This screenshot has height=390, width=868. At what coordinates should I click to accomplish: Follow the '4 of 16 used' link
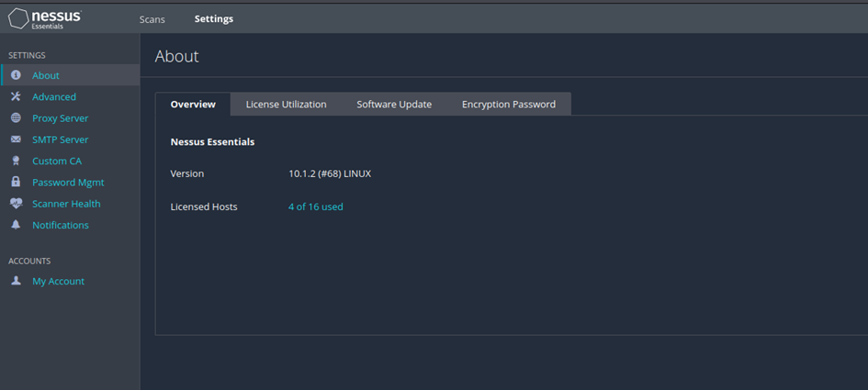click(316, 206)
